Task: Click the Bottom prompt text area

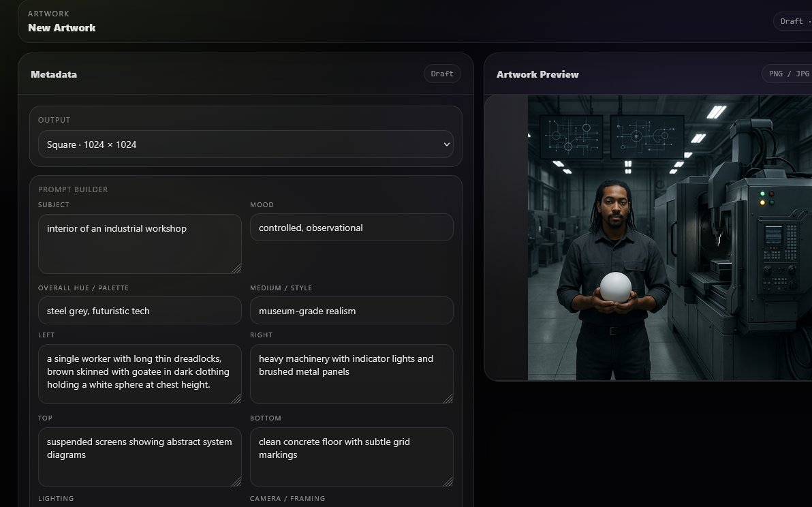Action: point(352,457)
